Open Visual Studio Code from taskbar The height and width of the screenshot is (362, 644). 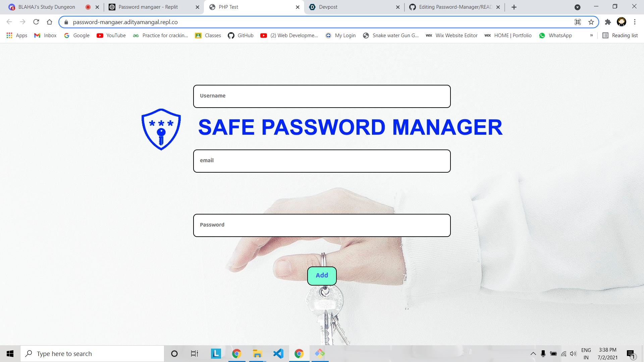(x=278, y=354)
